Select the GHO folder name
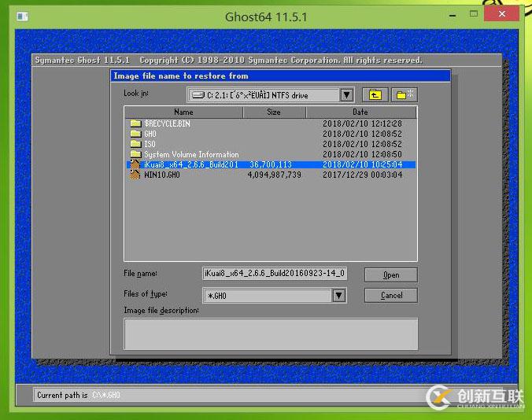 point(150,134)
